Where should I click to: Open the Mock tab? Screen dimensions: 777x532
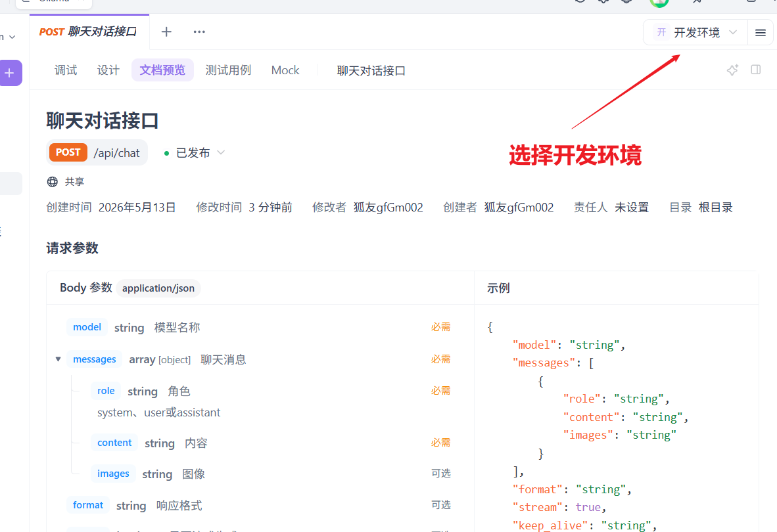coord(285,70)
